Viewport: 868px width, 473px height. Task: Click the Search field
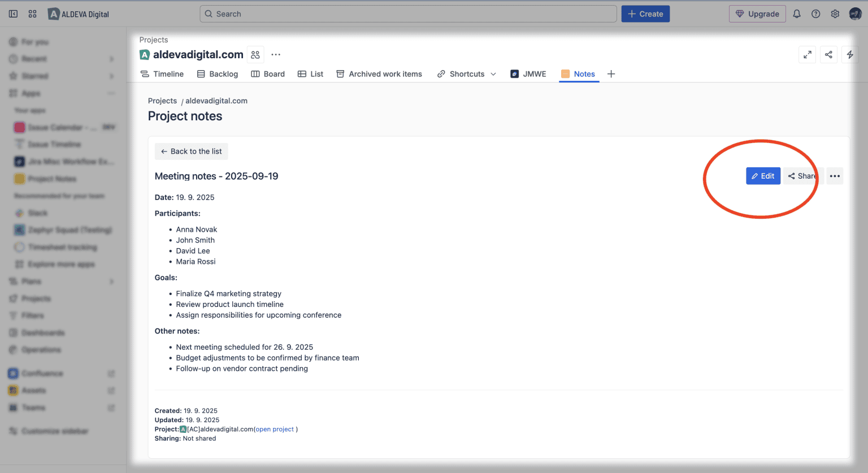(408, 14)
